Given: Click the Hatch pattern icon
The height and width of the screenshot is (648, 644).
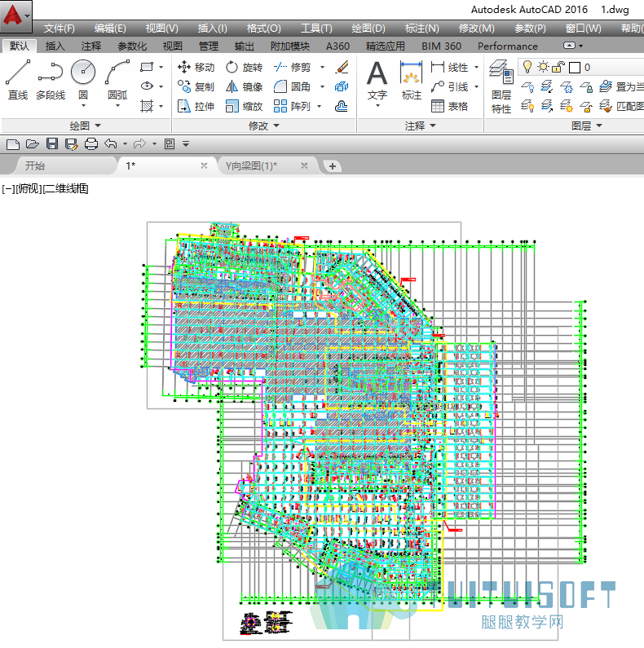Looking at the screenshot, I should pyautogui.click(x=147, y=106).
